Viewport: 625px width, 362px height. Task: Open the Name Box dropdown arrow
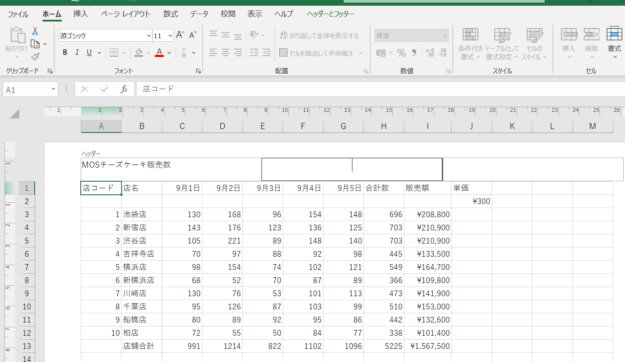pos(53,89)
